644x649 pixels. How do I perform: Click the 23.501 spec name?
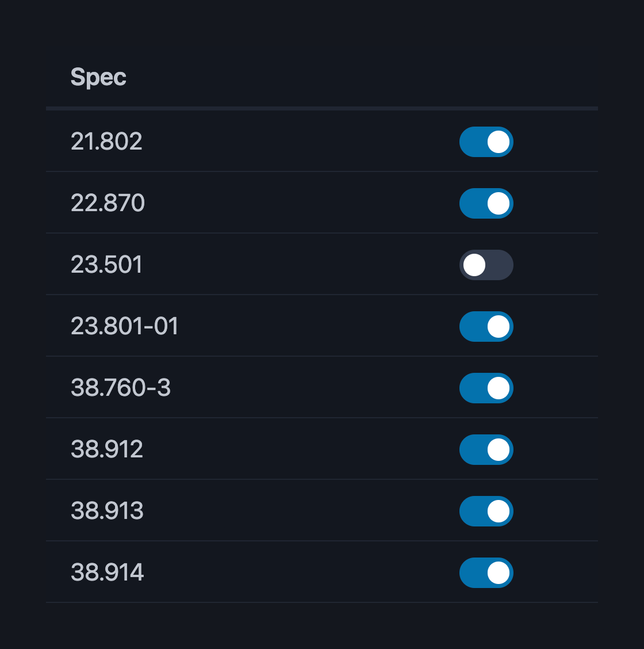pyautogui.click(x=106, y=265)
